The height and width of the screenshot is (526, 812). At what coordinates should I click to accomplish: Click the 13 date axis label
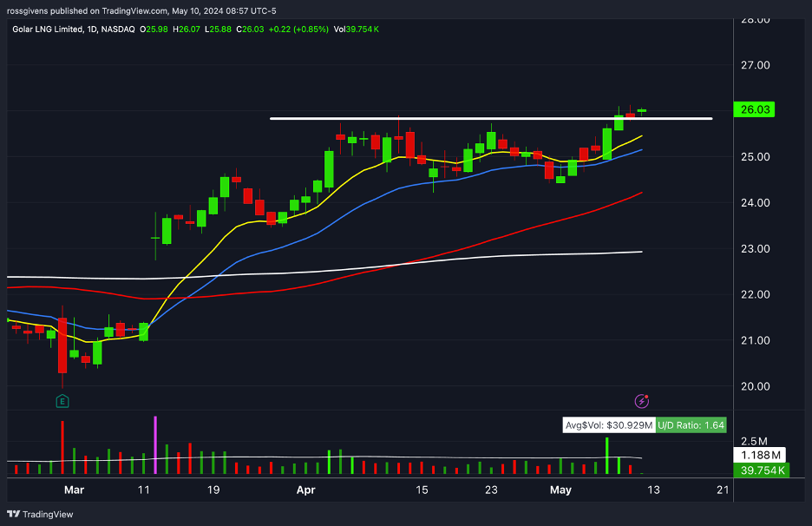click(x=653, y=490)
